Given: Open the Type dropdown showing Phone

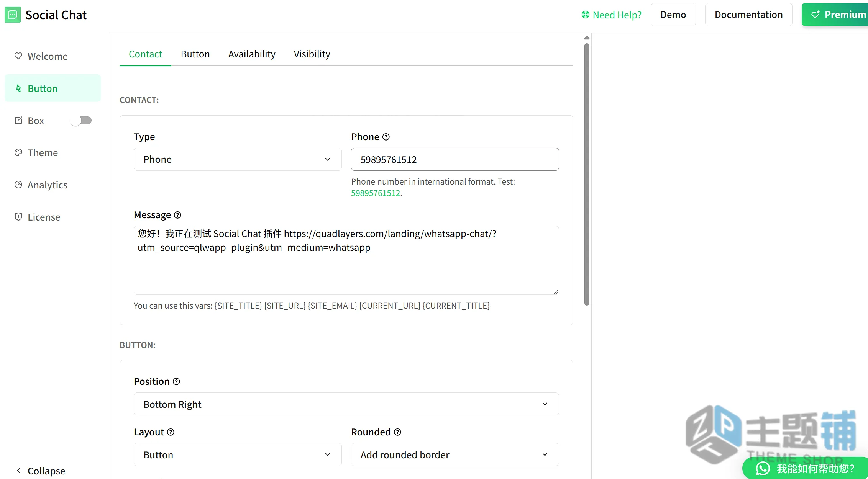Looking at the screenshot, I should point(238,159).
